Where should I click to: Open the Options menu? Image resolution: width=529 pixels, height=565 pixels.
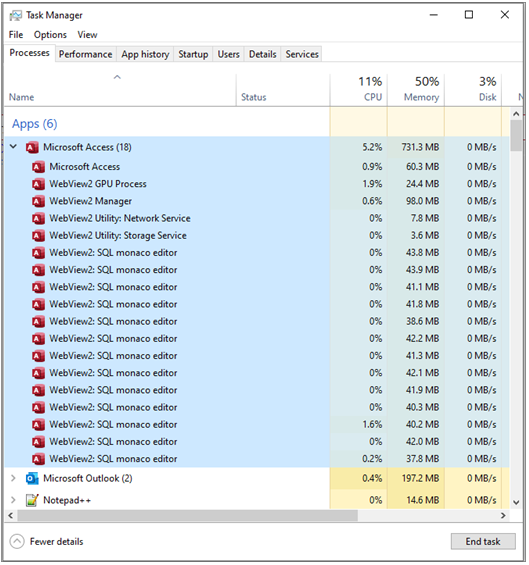50,35
